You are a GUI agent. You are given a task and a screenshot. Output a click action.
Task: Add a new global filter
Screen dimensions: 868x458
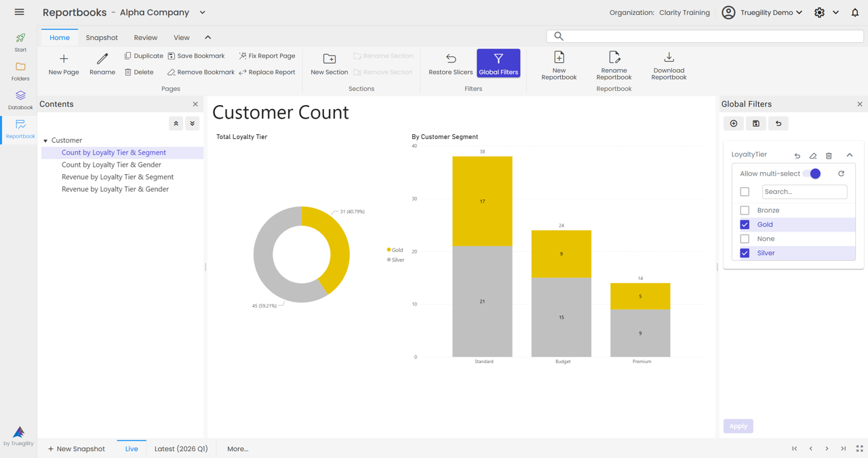point(733,123)
